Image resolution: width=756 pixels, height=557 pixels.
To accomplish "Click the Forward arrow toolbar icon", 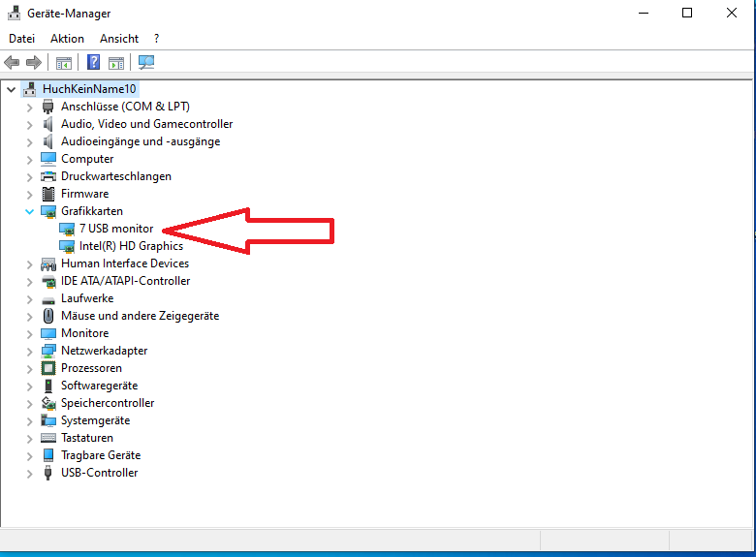I will pos(34,62).
